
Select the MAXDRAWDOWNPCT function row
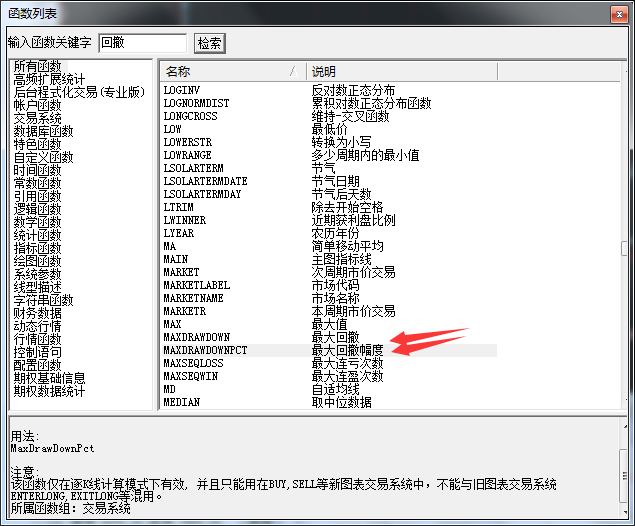click(329, 350)
